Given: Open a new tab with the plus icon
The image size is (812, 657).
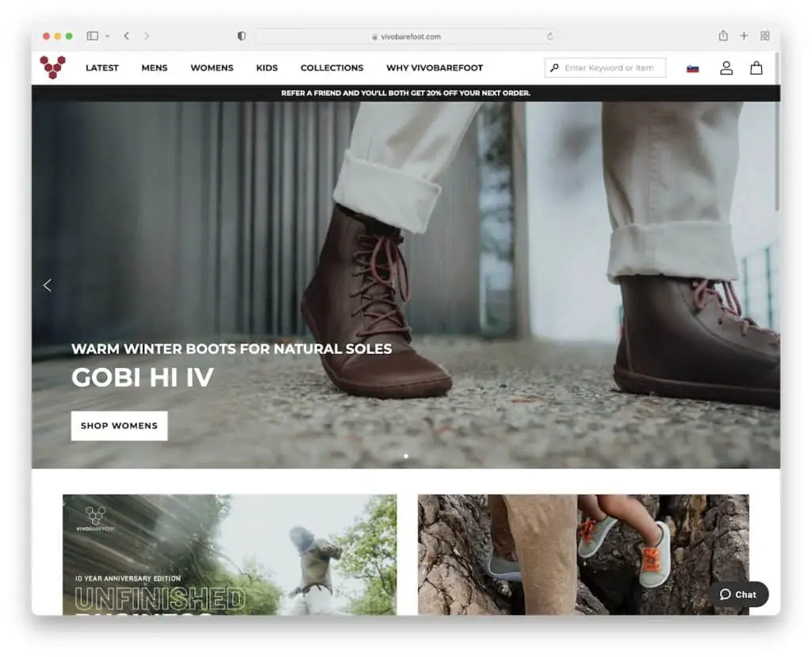Looking at the screenshot, I should tap(744, 36).
